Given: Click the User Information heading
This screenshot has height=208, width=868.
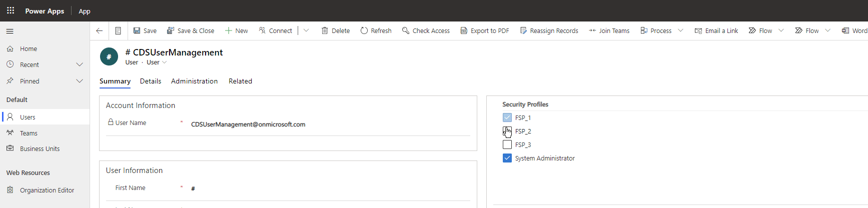Looking at the screenshot, I should pyautogui.click(x=134, y=170).
